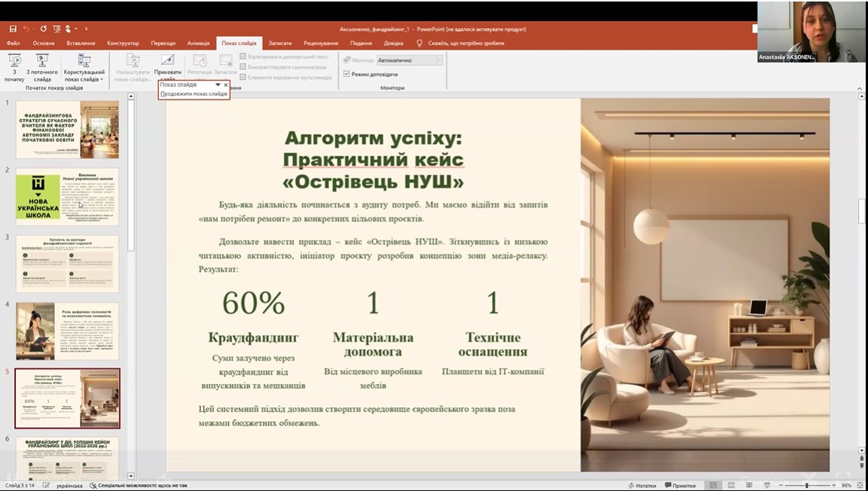Viewport: 868px width, 491px height.
Task: Fit slide to current window icon
Action: point(859,486)
